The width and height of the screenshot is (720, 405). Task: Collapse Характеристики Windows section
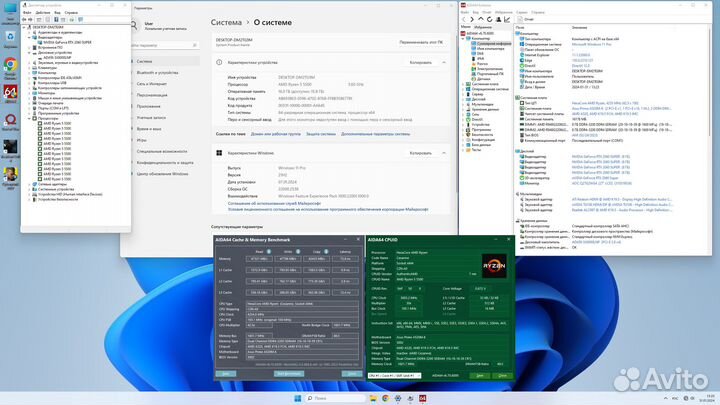444,153
